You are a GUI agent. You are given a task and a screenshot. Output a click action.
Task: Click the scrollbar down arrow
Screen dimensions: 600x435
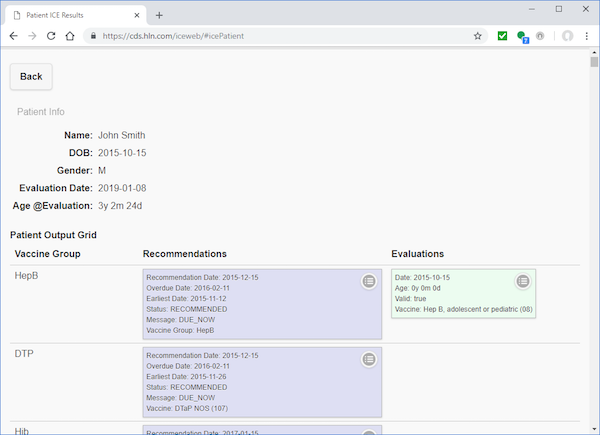(594, 429)
